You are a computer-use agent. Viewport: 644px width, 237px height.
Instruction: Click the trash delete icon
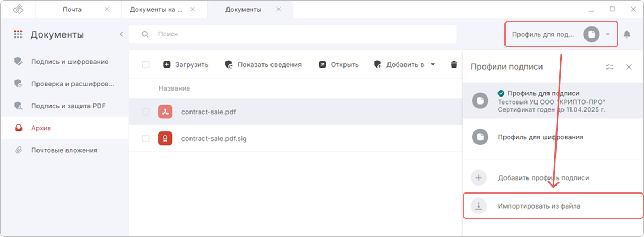pos(454,64)
